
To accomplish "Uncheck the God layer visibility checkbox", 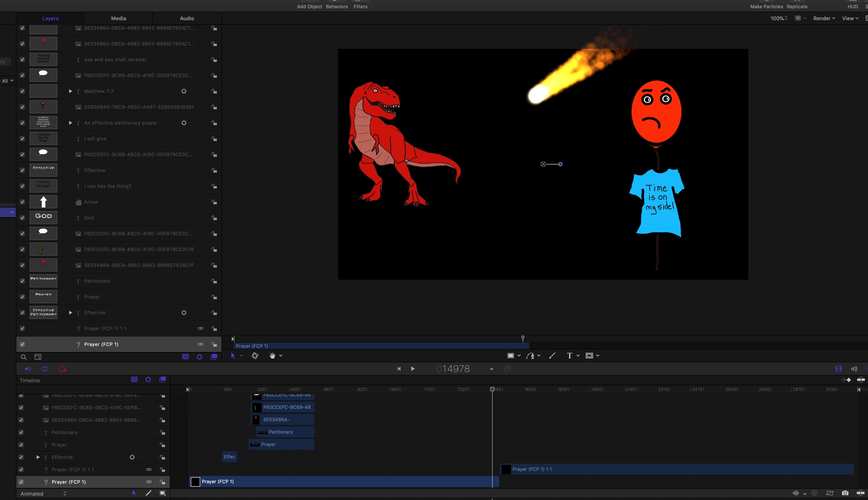I will click(x=22, y=218).
